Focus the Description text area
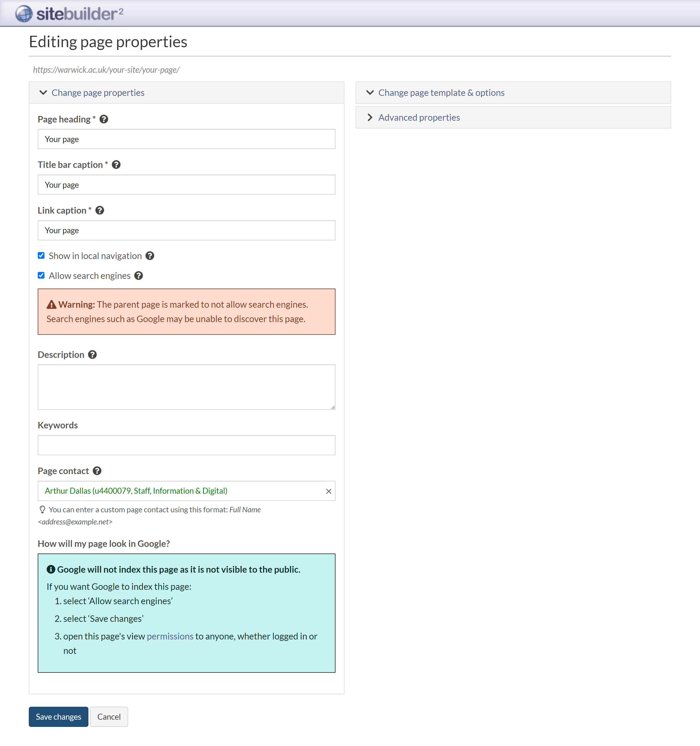This screenshot has width=700, height=746. coord(186,387)
